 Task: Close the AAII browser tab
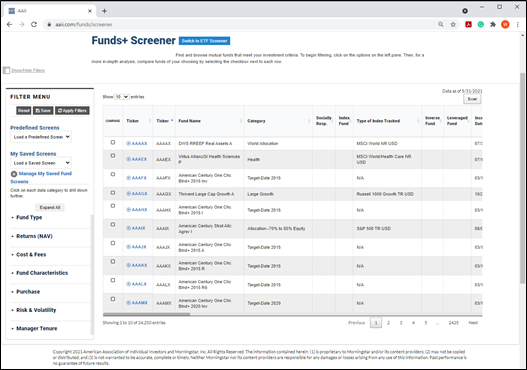[90, 11]
